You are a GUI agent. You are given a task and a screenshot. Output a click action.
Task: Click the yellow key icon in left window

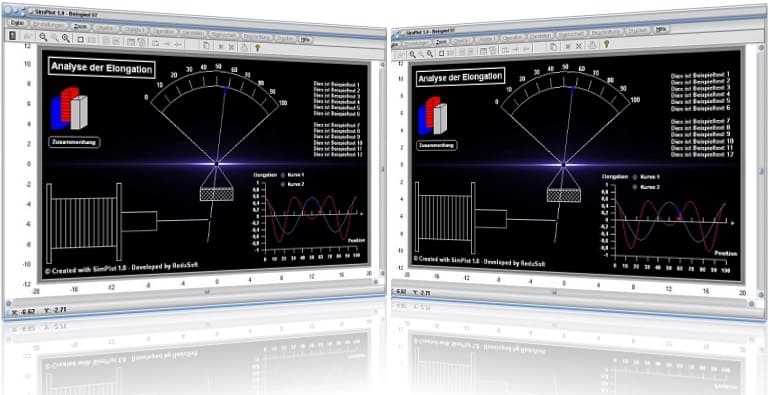coord(257,47)
